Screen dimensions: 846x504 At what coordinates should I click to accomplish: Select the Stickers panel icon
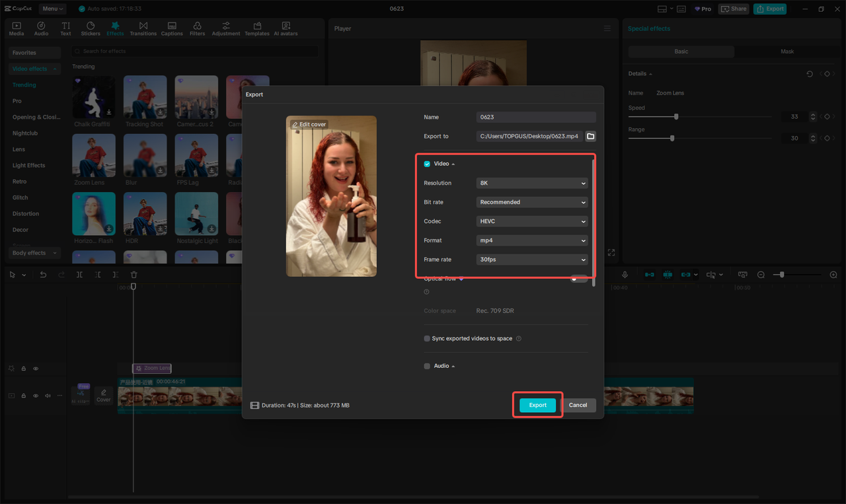tap(91, 28)
